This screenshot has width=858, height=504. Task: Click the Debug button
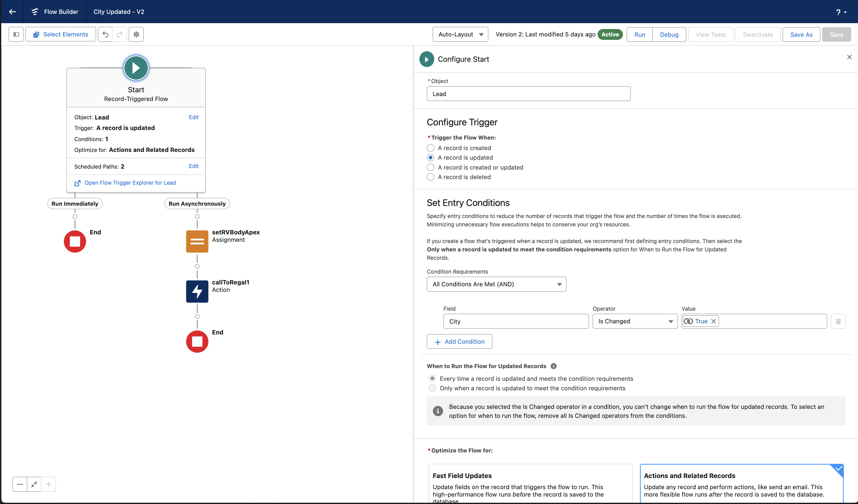tap(669, 34)
